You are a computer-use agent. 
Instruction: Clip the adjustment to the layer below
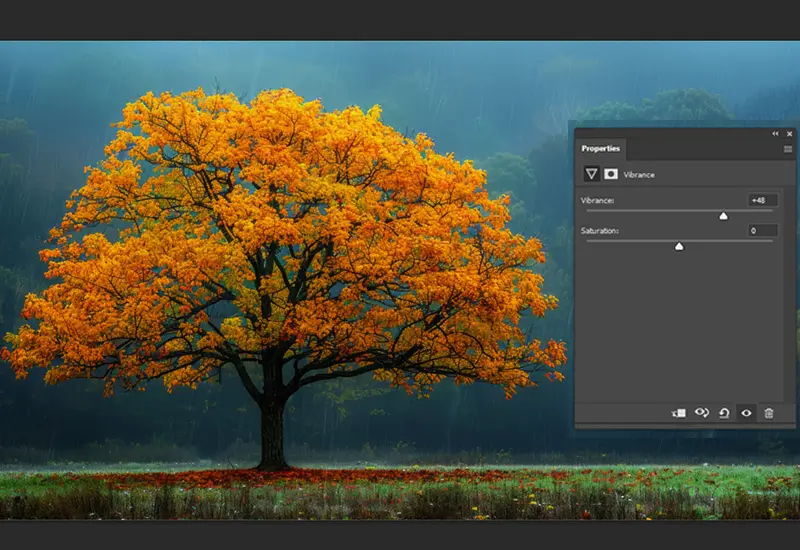pos(679,413)
